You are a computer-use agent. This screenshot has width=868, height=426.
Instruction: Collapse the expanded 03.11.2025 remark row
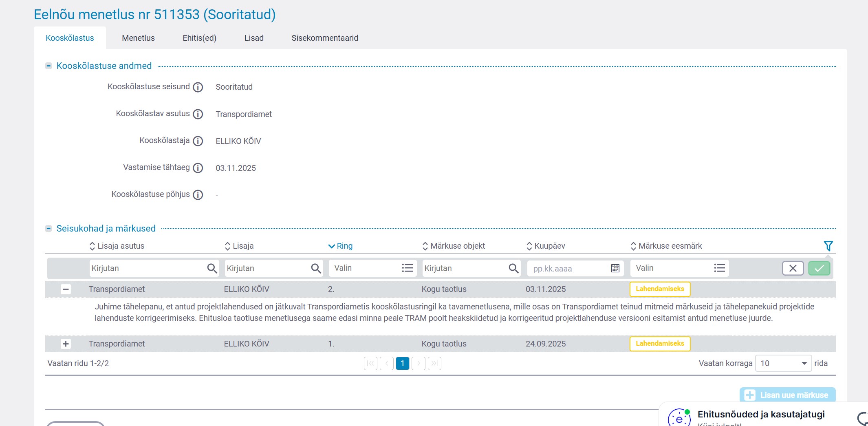click(66, 289)
